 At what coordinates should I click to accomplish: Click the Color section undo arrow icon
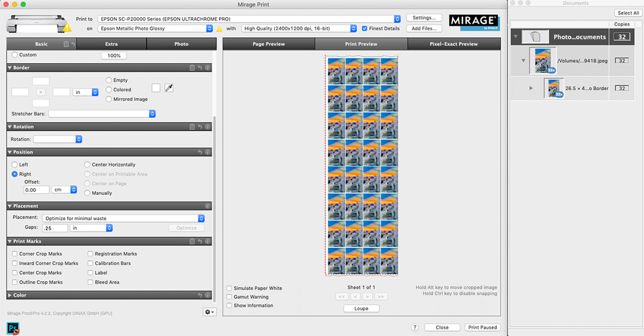[200, 295]
